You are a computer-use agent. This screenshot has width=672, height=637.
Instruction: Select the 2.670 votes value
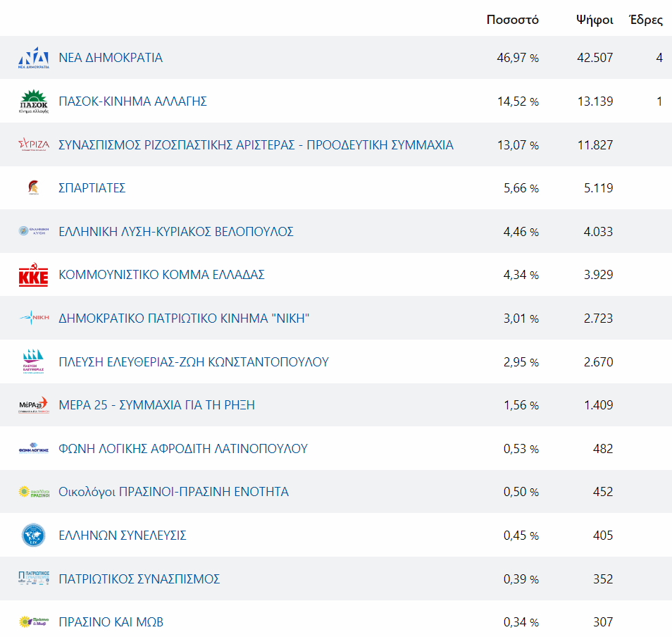coord(598,361)
